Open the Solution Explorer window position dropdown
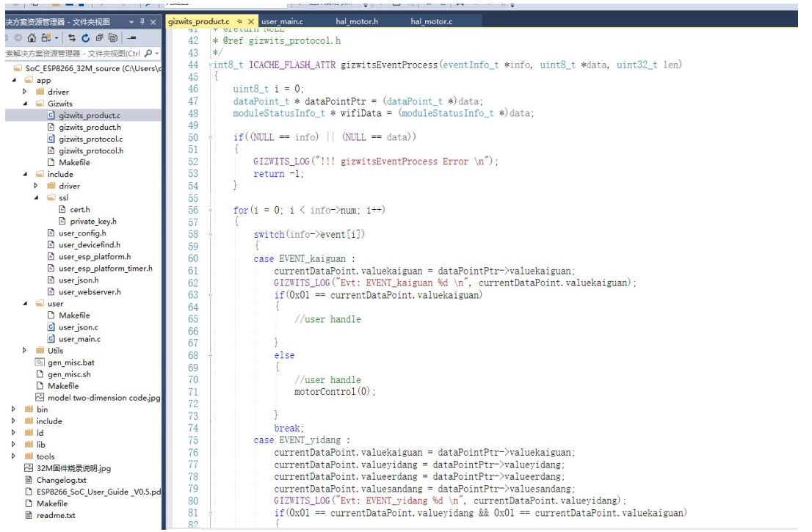The image size is (812, 532). 131,22
